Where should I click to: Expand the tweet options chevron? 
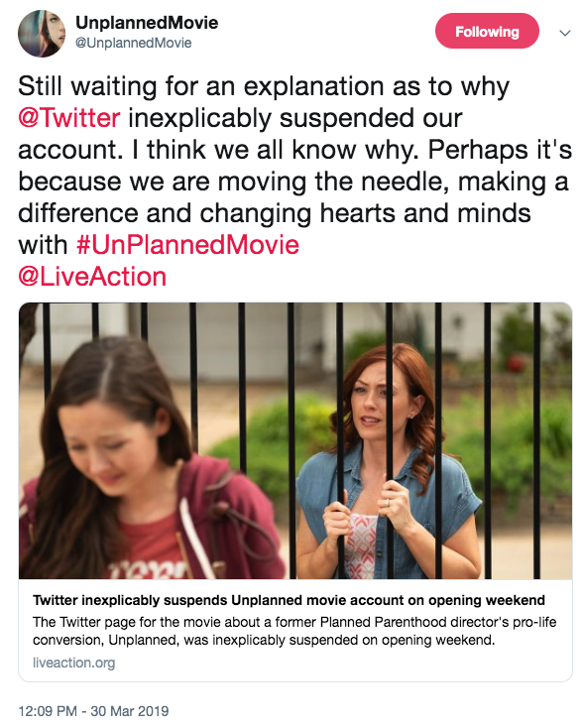(x=565, y=33)
